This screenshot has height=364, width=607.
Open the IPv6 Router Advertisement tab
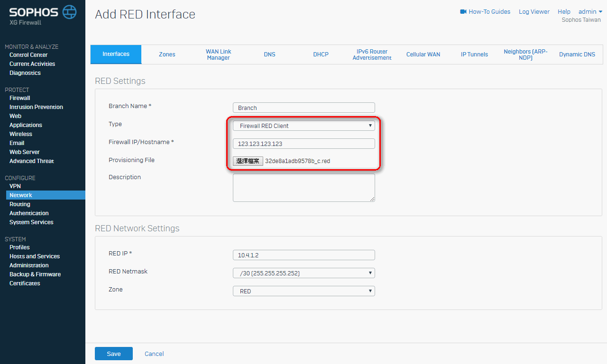pos(372,55)
